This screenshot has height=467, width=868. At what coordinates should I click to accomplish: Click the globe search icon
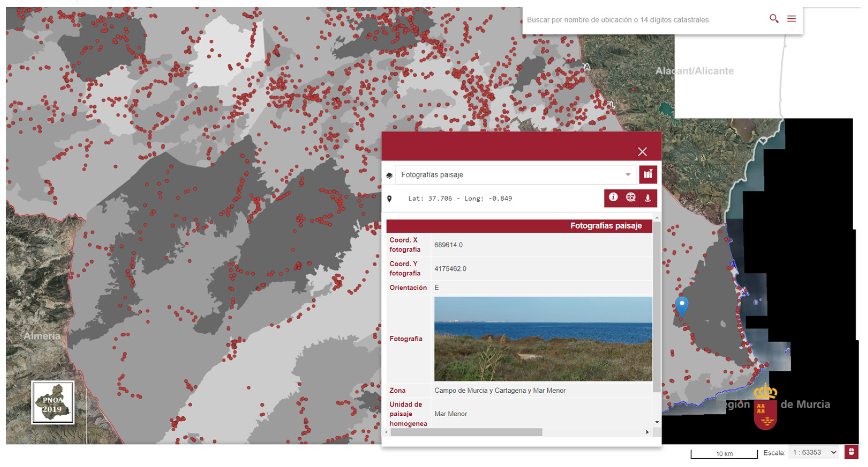pos(630,198)
